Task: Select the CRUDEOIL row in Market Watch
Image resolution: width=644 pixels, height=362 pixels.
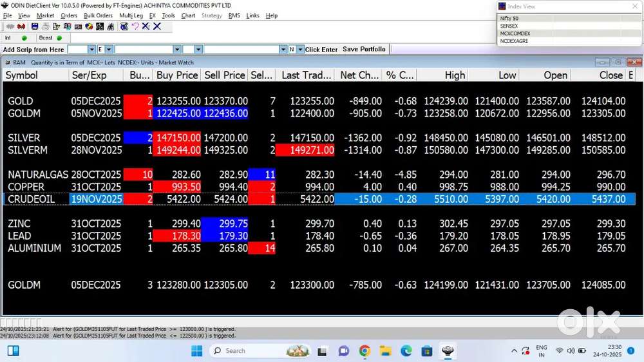Action: coord(31,200)
